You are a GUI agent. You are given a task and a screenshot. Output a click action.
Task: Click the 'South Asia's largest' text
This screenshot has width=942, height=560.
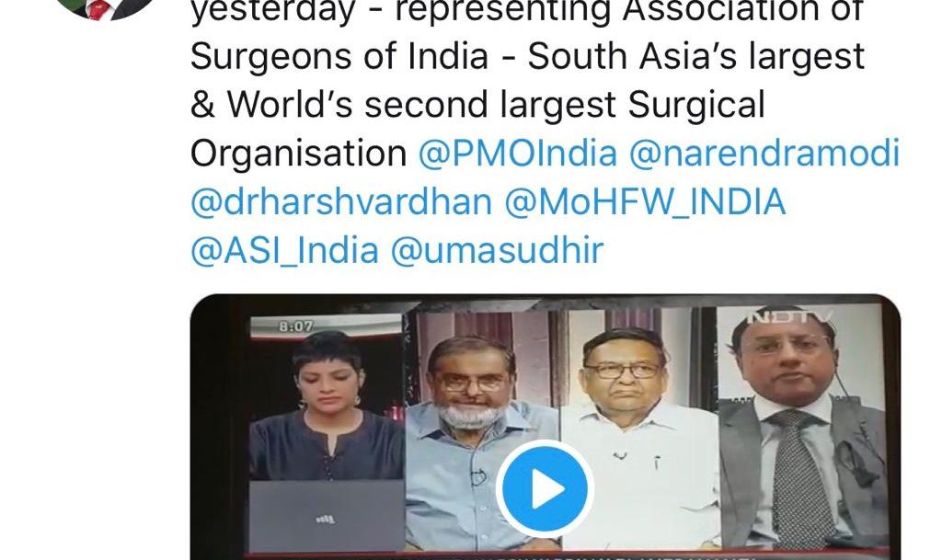pyautogui.click(x=695, y=58)
